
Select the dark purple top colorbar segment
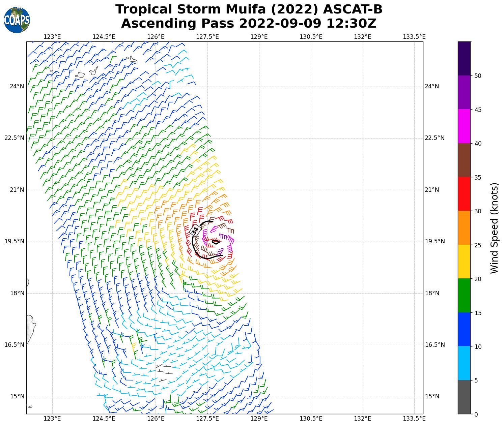(464, 58)
